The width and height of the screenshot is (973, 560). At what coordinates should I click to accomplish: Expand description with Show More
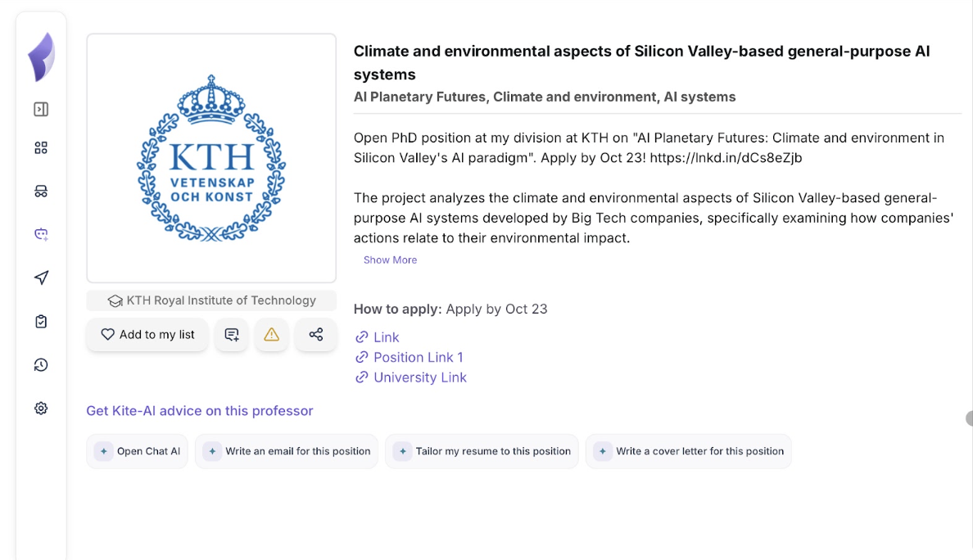(x=390, y=260)
